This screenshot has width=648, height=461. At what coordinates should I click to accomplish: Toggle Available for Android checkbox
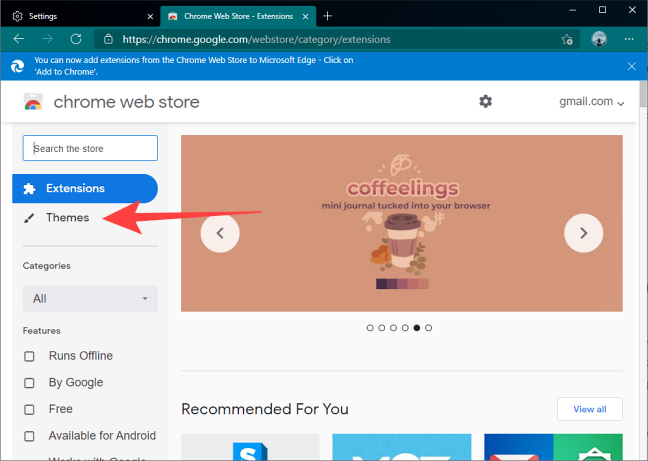(29, 436)
